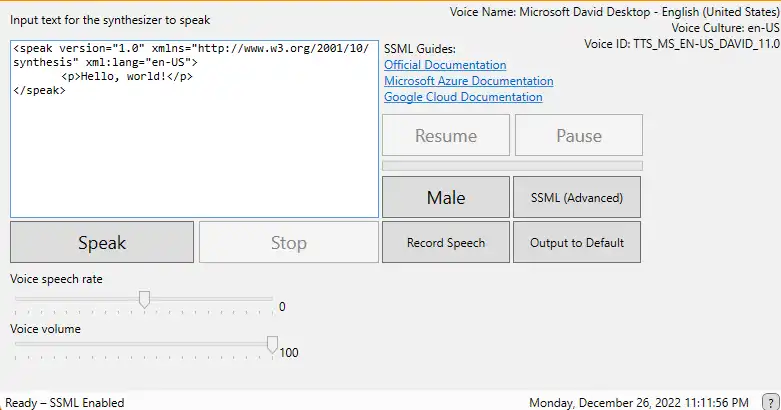Screen dimensions: 781x410
Task: Open the Google Cloud Documentation link
Action: click(463, 97)
